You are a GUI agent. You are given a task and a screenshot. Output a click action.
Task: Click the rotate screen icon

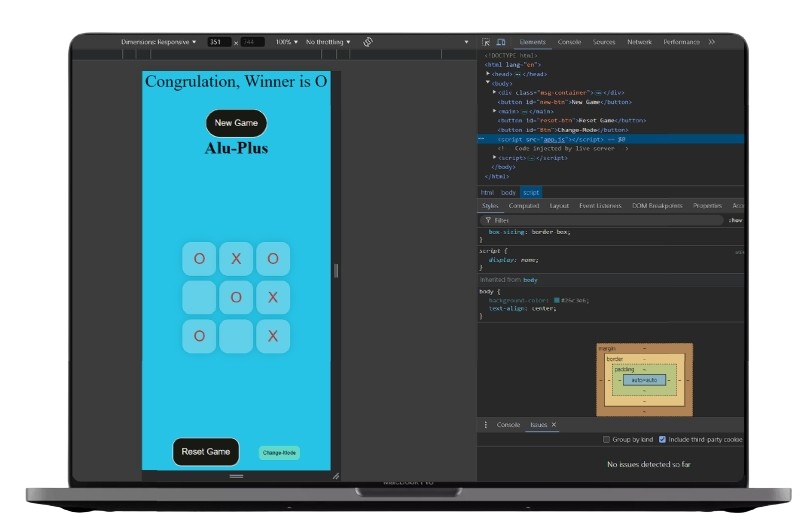pyautogui.click(x=368, y=42)
